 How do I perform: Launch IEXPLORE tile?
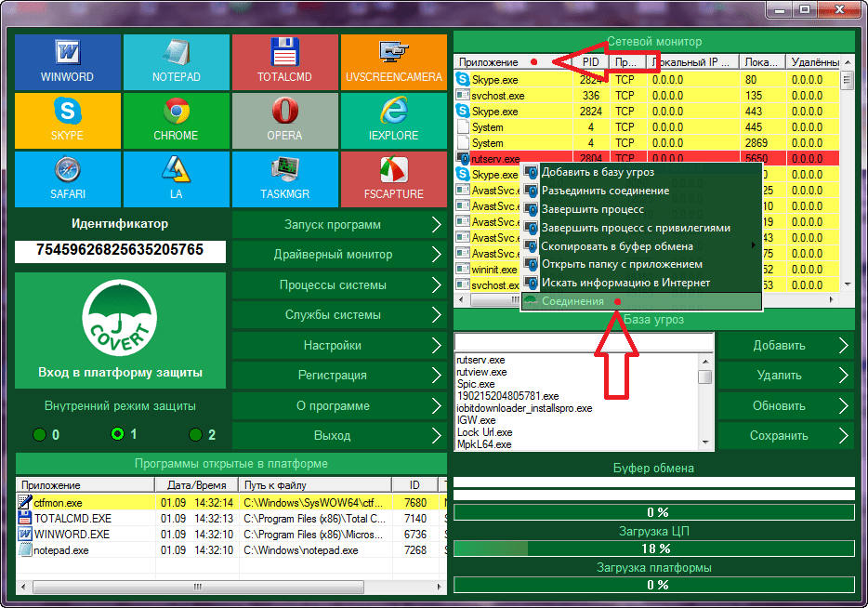point(394,121)
